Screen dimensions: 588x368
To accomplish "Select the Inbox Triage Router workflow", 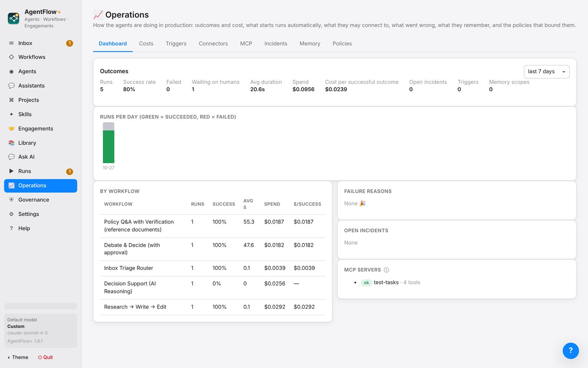I will 129,268.
